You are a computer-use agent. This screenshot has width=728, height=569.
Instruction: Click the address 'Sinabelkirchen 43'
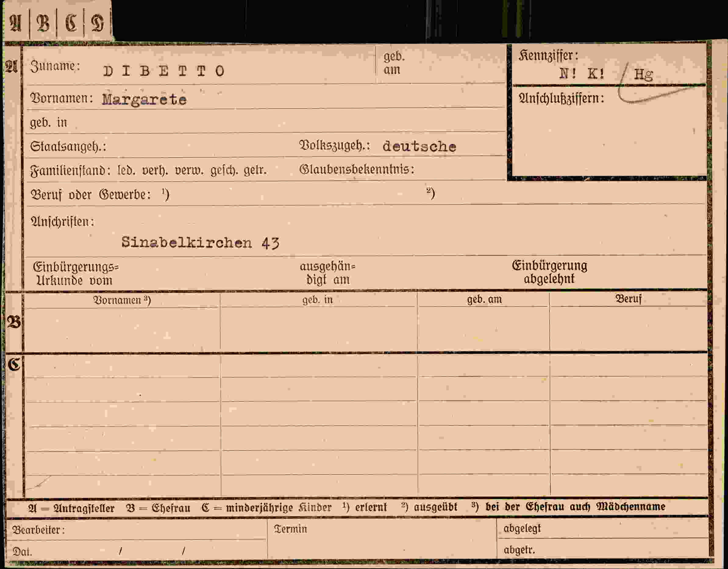[200, 243]
